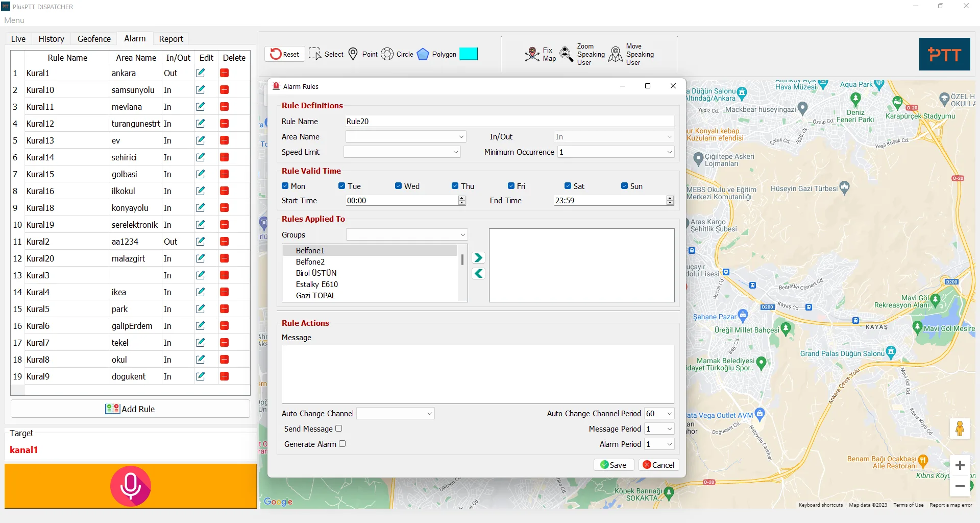Delete the Kural20 rule with red icon

pyautogui.click(x=224, y=258)
